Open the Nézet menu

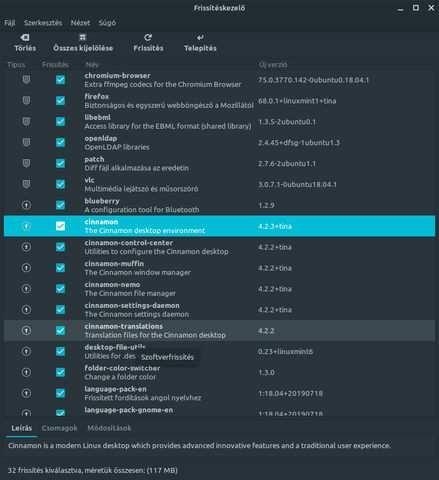tap(80, 23)
